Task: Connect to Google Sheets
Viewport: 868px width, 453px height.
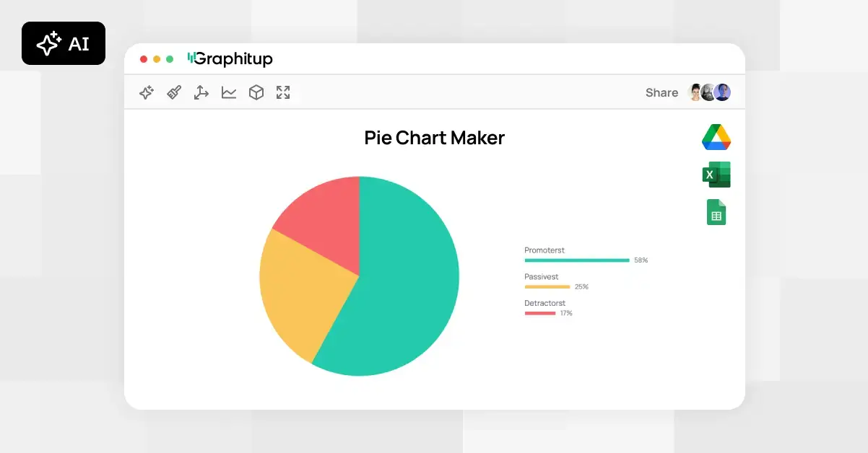Action: pos(716,212)
